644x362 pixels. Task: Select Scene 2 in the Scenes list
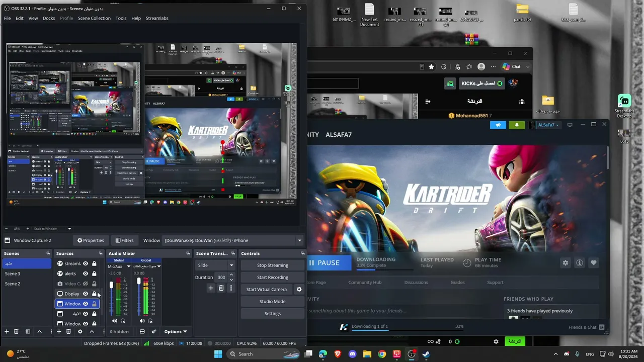(x=27, y=284)
